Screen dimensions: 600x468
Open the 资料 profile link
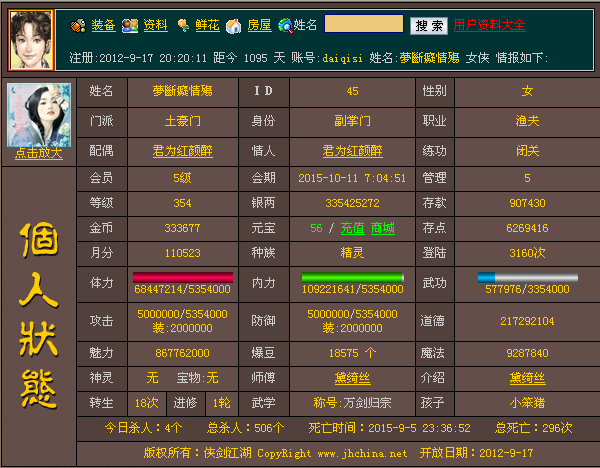pyautogui.click(x=155, y=25)
